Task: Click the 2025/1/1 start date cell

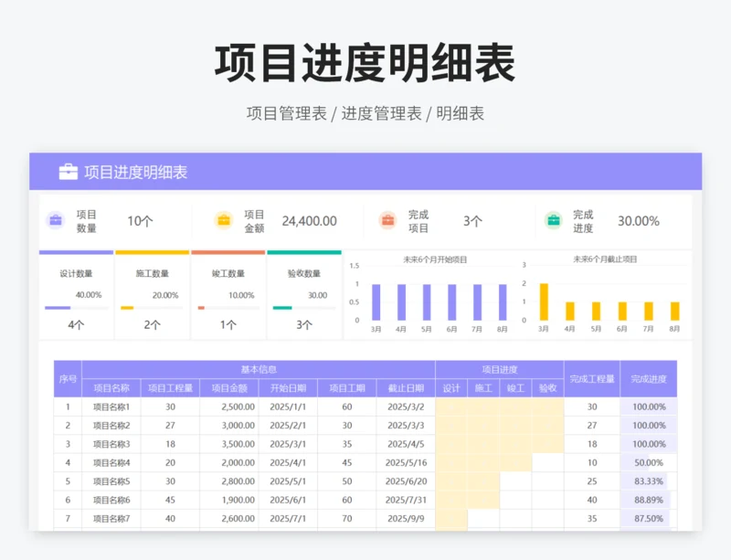Action: coord(288,407)
